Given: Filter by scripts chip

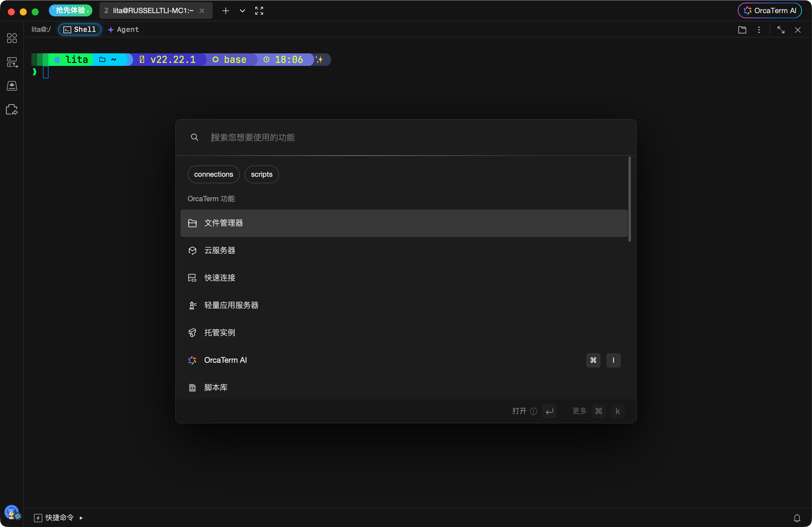Looking at the screenshot, I should point(262,174).
